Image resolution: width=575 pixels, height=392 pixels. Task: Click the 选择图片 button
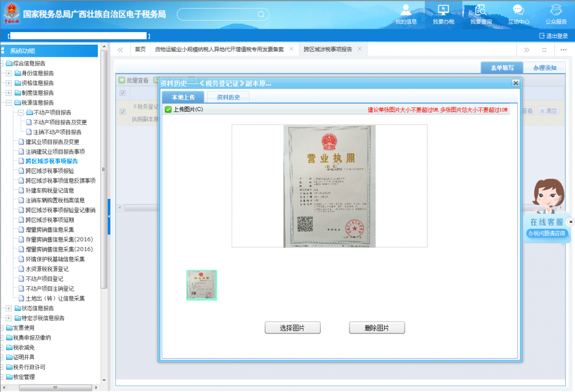point(292,328)
